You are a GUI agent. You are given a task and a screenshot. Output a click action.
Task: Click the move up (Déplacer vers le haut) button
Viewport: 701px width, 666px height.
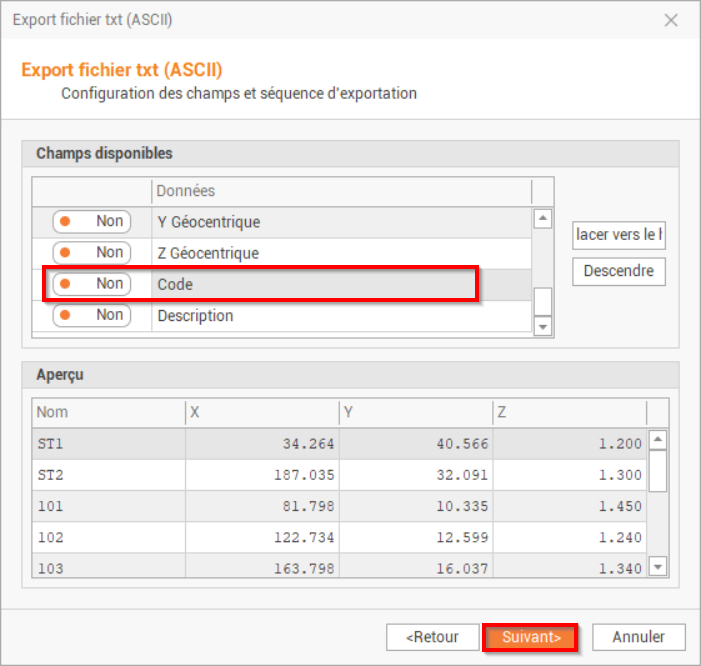(x=619, y=235)
